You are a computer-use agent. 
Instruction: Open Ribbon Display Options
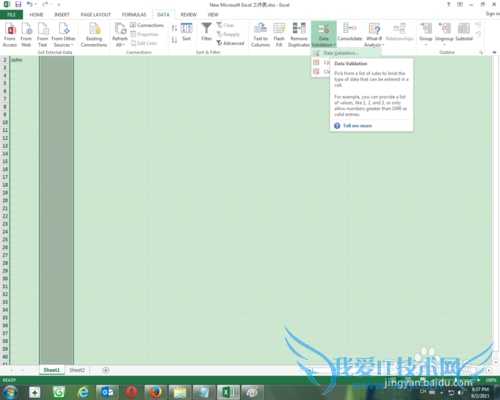click(460, 4)
